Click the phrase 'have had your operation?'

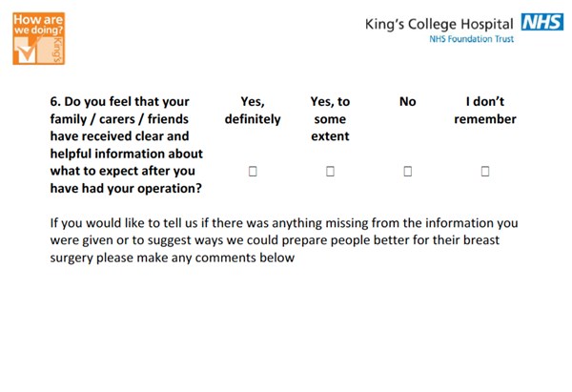click(x=126, y=188)
